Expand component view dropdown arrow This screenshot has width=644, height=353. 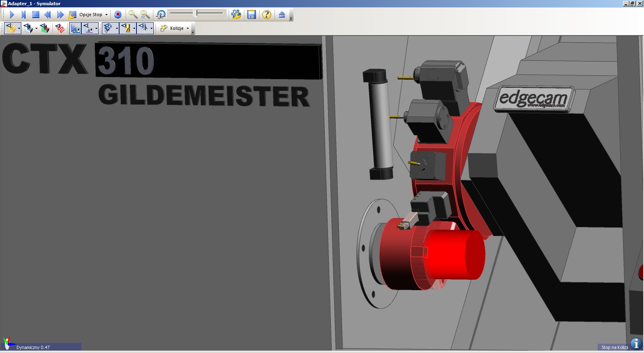pos(36,29)
